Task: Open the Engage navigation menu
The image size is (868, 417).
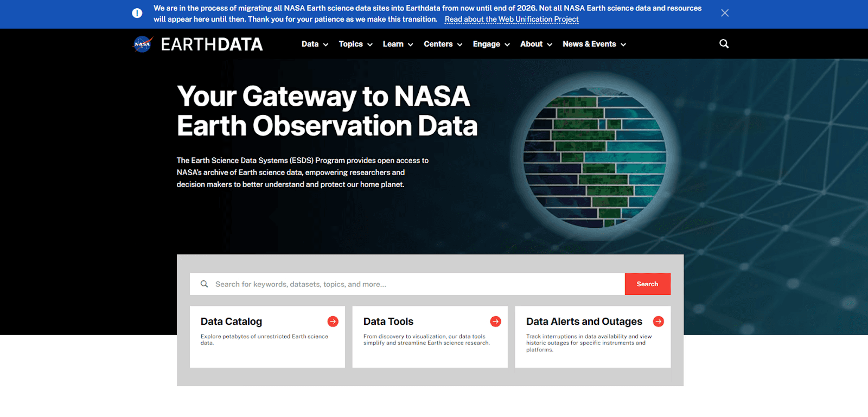Action: point(487,44)
